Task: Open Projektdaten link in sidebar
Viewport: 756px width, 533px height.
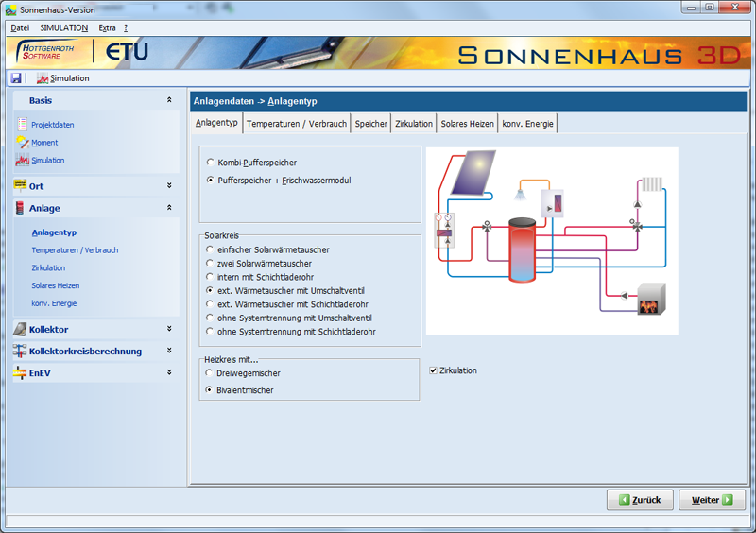Action: pyautogui.click(x=53, y=125)
